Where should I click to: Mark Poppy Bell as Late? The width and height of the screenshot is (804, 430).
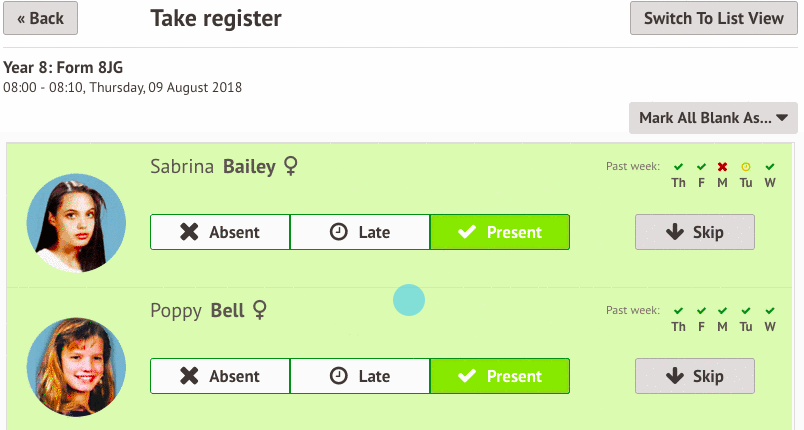(360, 376)
